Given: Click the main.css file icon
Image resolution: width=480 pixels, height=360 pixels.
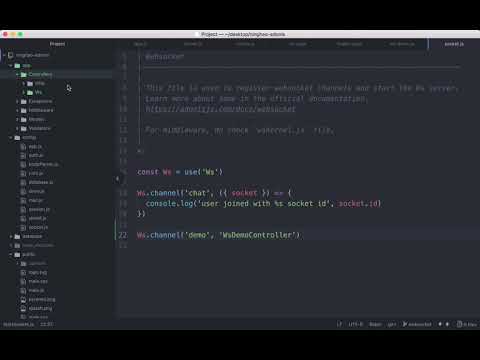Looking at the screenshot, I should point(23,281).
